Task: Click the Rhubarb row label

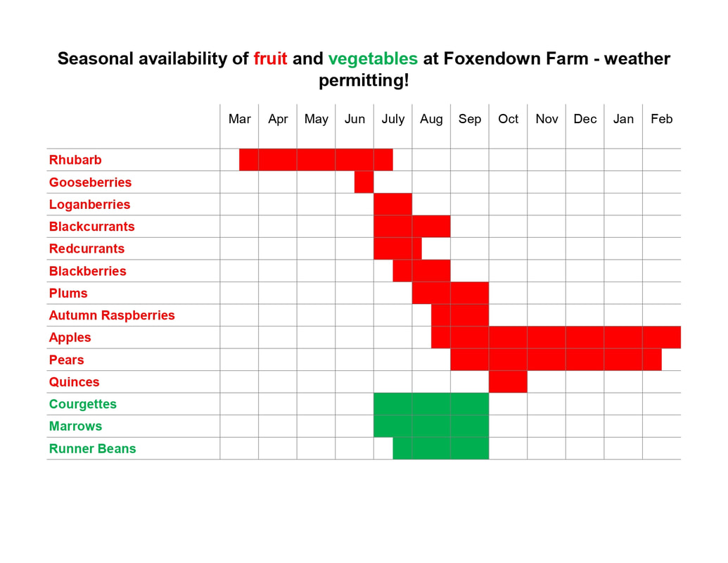Action: (75, 160)
